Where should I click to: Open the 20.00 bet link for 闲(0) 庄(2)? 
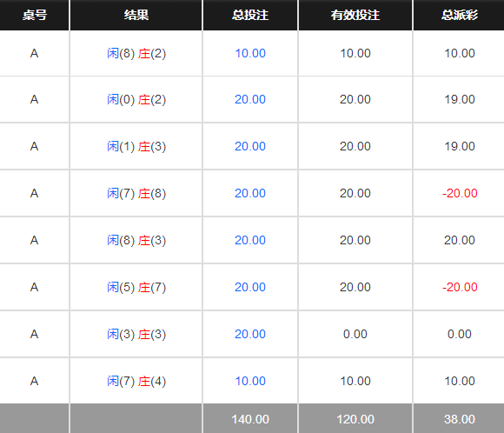pyautogui.click(x=250, y=99)
